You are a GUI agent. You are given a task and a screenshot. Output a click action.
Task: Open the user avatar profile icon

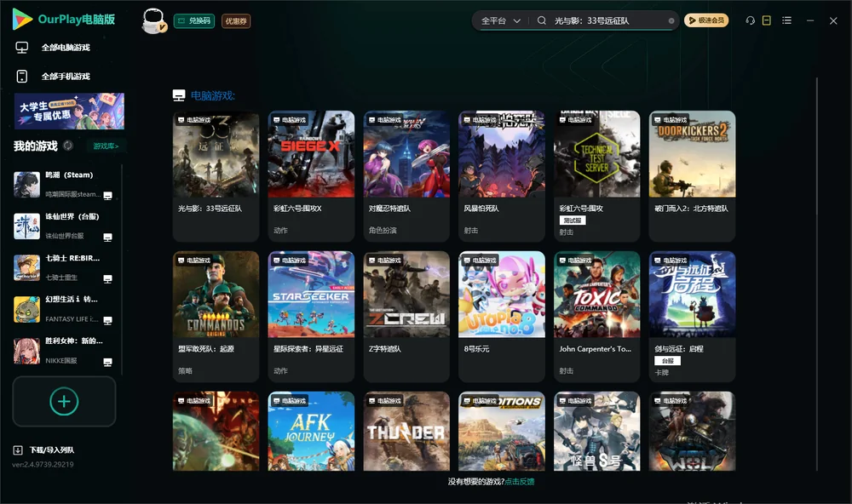153,20
